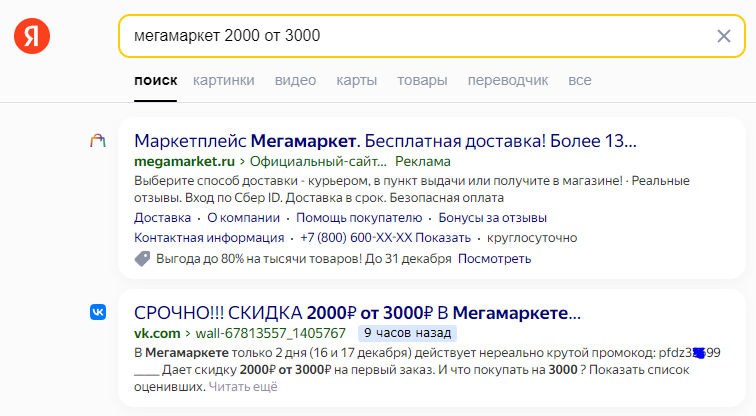The width and height of the screenshot is (756, 416).
Task: Click the VK favicon beside second result
Action: (98, 312)
